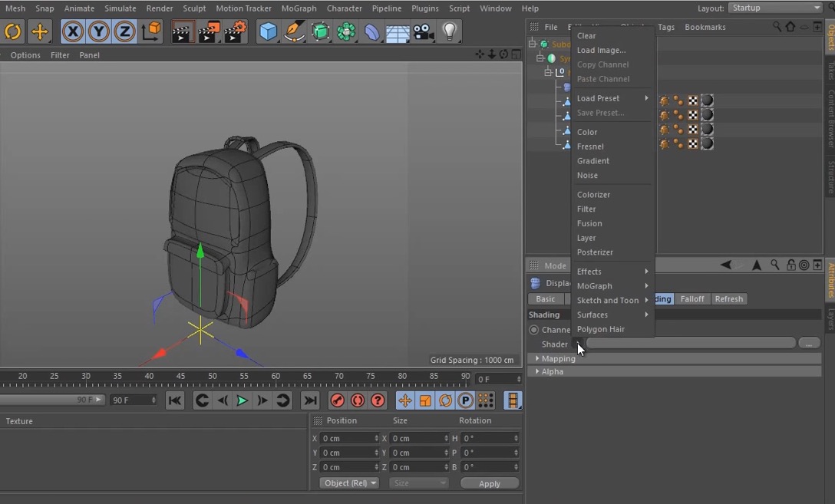Click the Refresh button in material panel
Screen dimensions: 835x504
click(x=728, y=298)
